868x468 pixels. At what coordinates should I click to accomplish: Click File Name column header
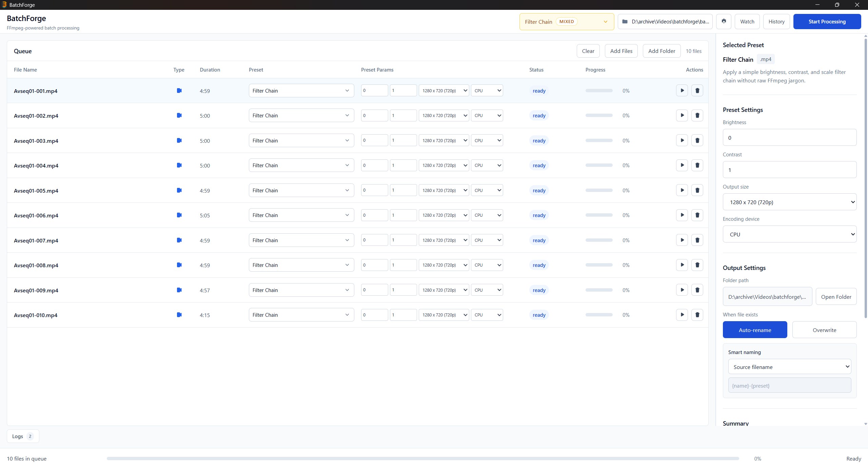[x=25, y=70]
